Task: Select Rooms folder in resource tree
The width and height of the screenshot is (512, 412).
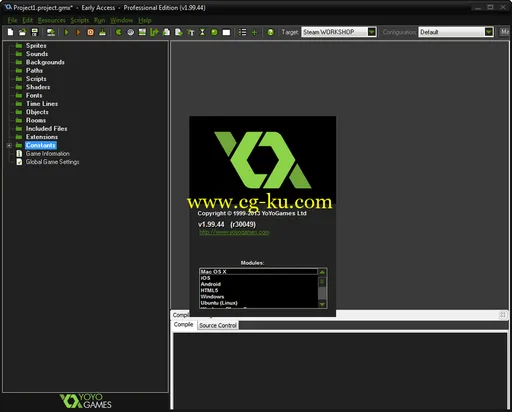Action: tap(36, 120)
